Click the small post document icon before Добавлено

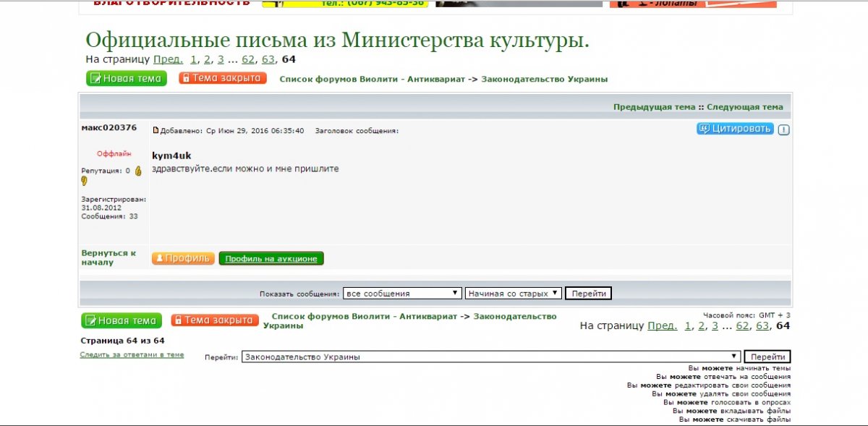pos(156,131)
